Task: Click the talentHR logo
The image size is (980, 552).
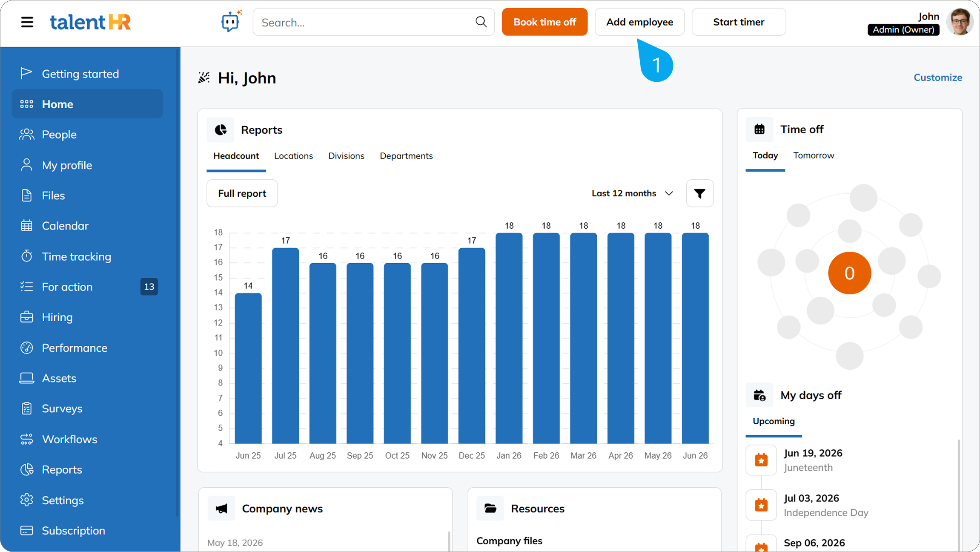Action: 90,22
